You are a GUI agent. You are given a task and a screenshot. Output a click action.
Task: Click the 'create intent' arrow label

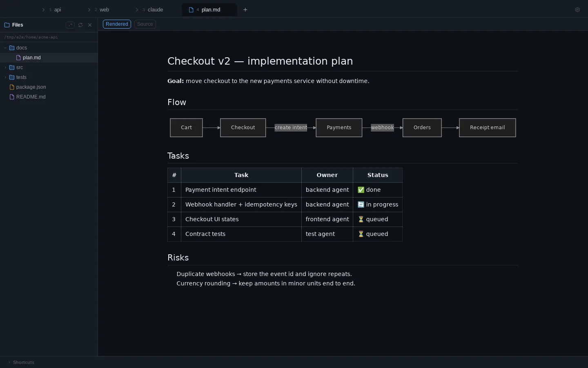tap(291, 128)
